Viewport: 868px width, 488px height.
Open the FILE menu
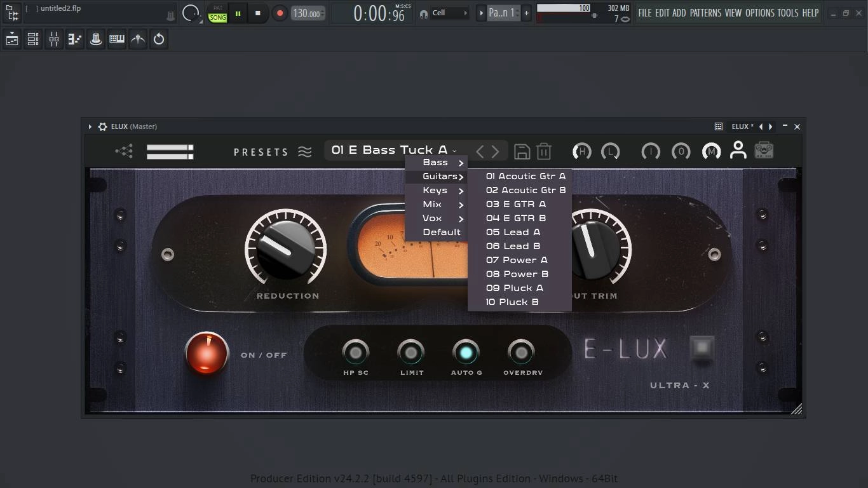pos(645,13)
